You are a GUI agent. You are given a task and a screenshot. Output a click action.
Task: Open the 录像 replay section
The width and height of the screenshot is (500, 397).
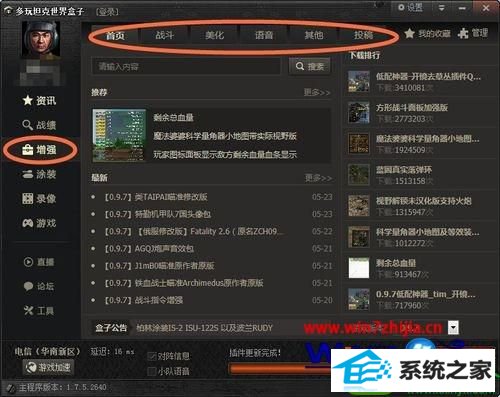tap(39, 199)
